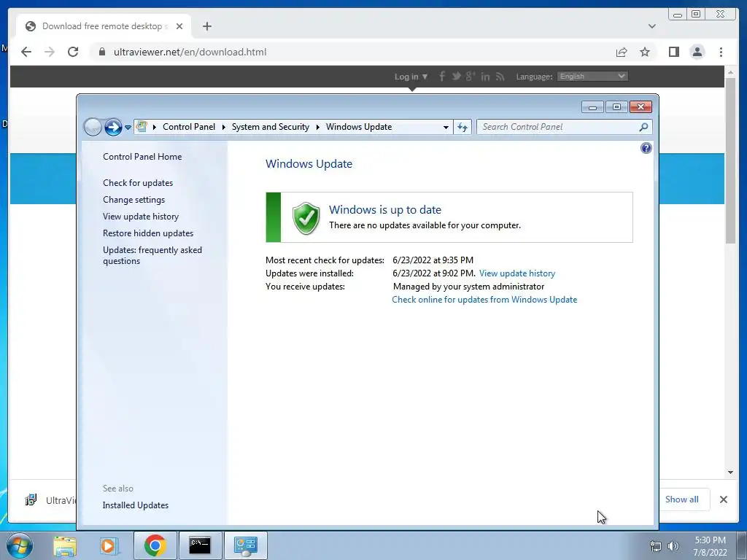747x560 pixels.
Task: Open Windows Media Player from taskbar
Action: point(109,545)
